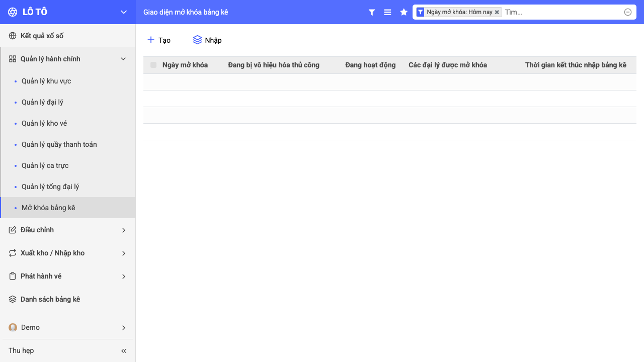Select Quản lý kho vé menu item

(68, 123)
